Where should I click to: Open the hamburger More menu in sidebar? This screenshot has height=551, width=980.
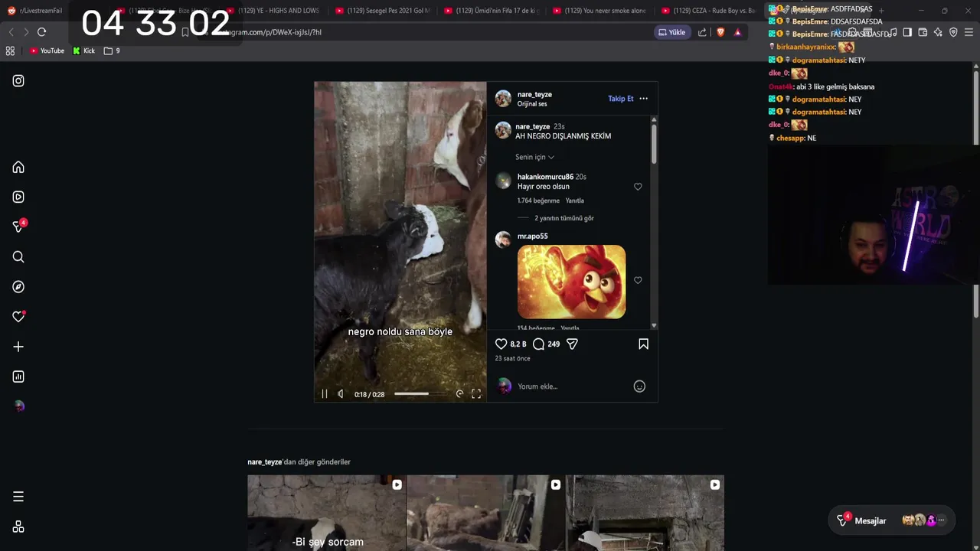pyautogui.click(x=18, y=497)
